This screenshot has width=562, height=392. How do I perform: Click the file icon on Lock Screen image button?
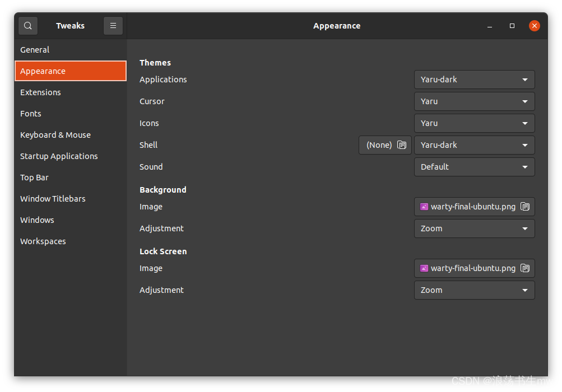tap(525, 268)
